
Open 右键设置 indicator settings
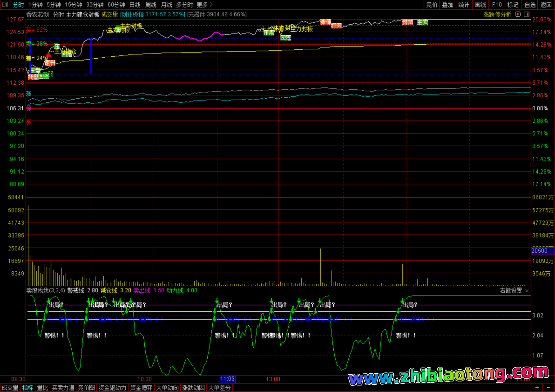pyautogui.click(x=511, y=291)
